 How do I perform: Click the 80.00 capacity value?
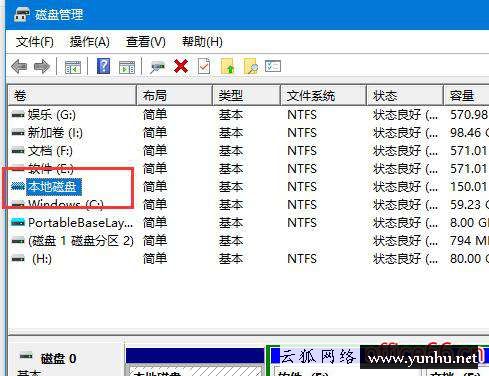(x=466, y=259)
